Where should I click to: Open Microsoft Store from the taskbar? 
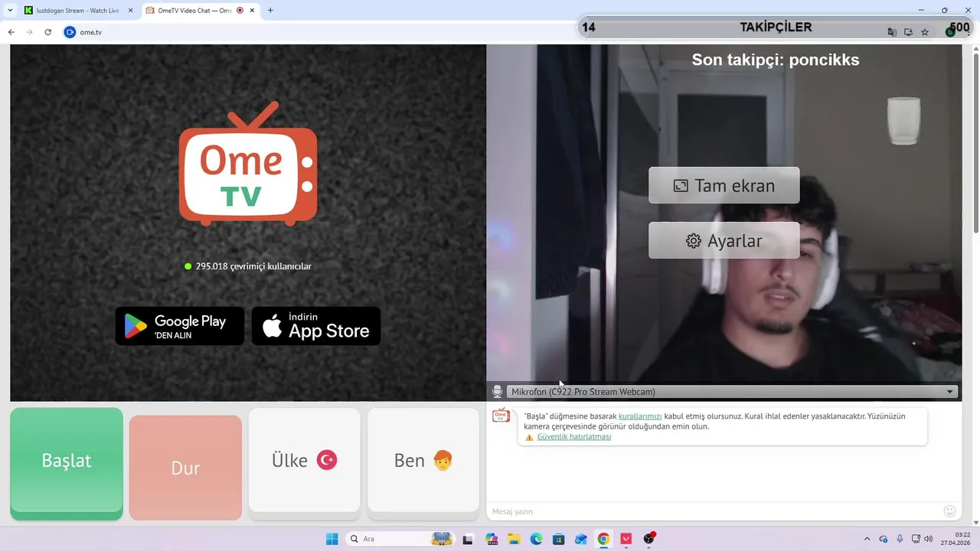559,539
